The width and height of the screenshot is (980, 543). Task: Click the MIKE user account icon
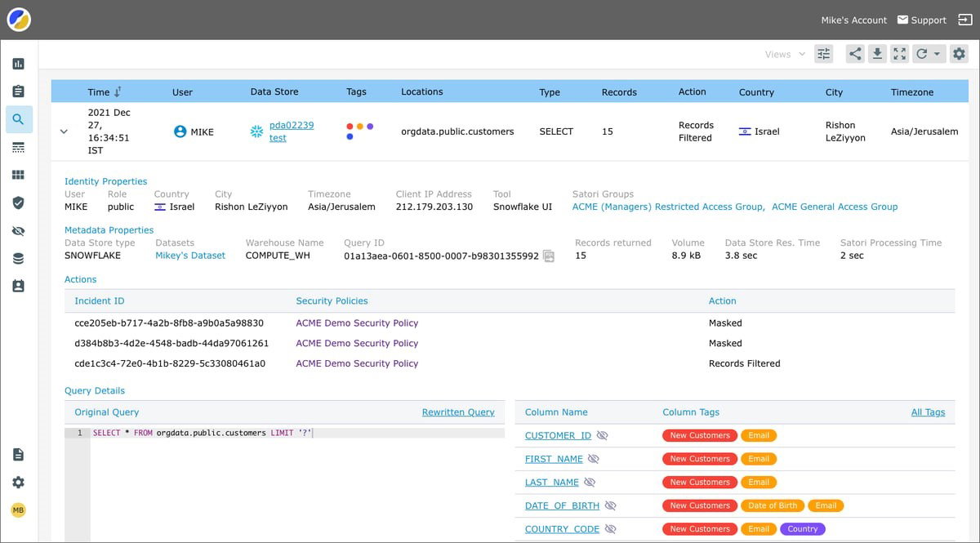point(180,131)
